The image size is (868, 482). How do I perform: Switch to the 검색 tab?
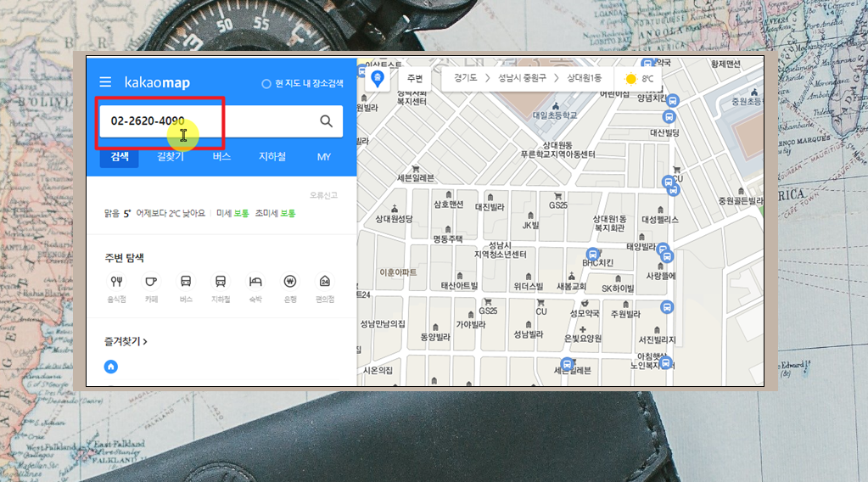tap(120, 157)
